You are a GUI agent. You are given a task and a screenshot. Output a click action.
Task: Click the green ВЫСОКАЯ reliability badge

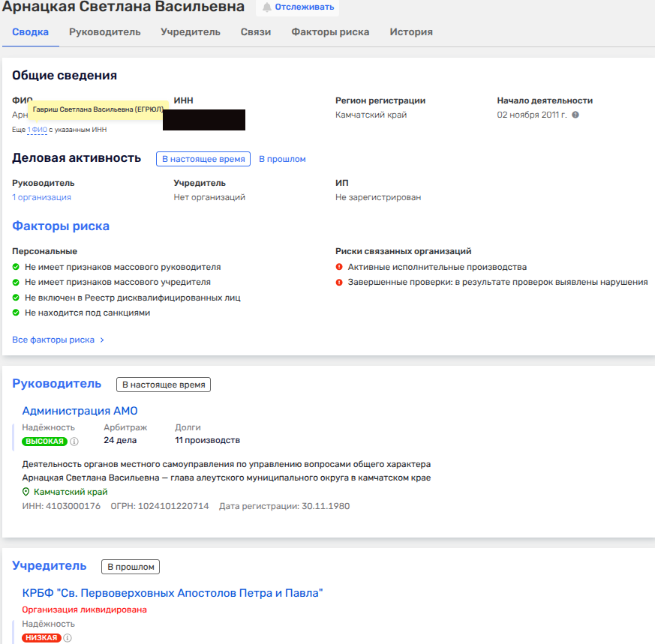click(x=44, y=442)
